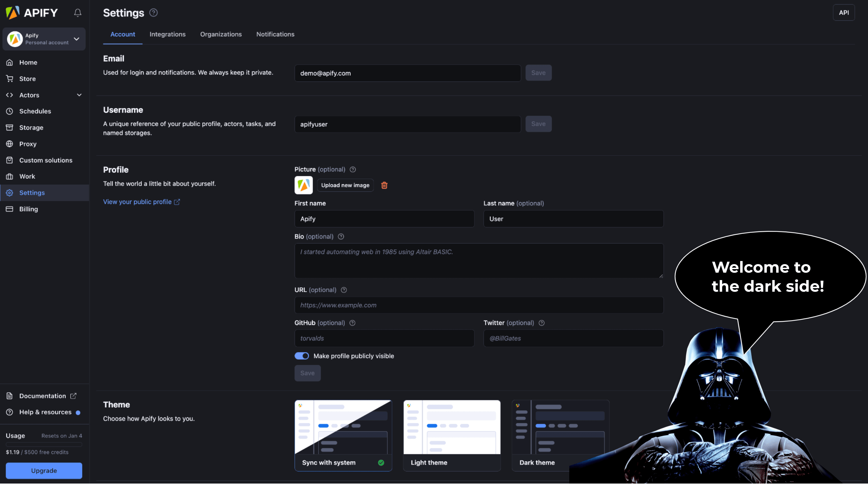Click the Upgrade button
The width and height of the screenshot is (868, 487).
click(44, 470)
